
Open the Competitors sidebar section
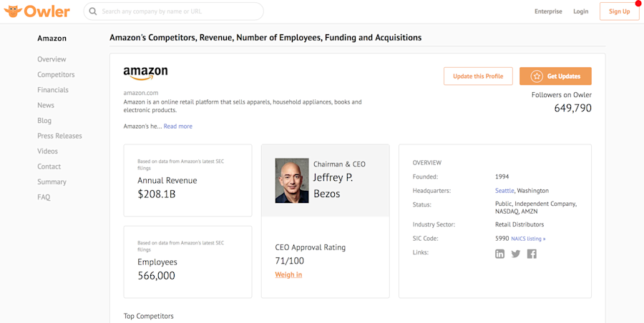pos(56,75)
